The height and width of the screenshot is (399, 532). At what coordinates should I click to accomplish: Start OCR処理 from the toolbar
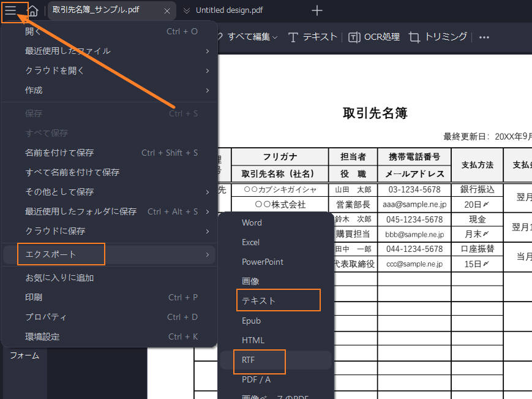coord(375,37)
